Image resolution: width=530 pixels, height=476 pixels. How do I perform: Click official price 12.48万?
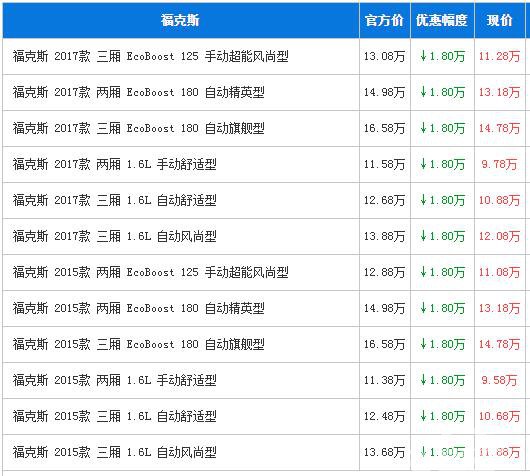(384, 416)
